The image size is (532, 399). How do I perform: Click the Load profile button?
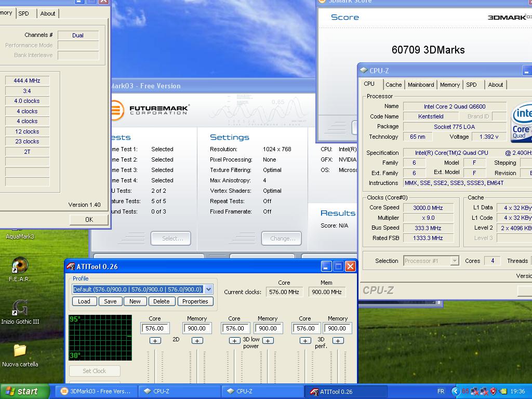(84, 301)
